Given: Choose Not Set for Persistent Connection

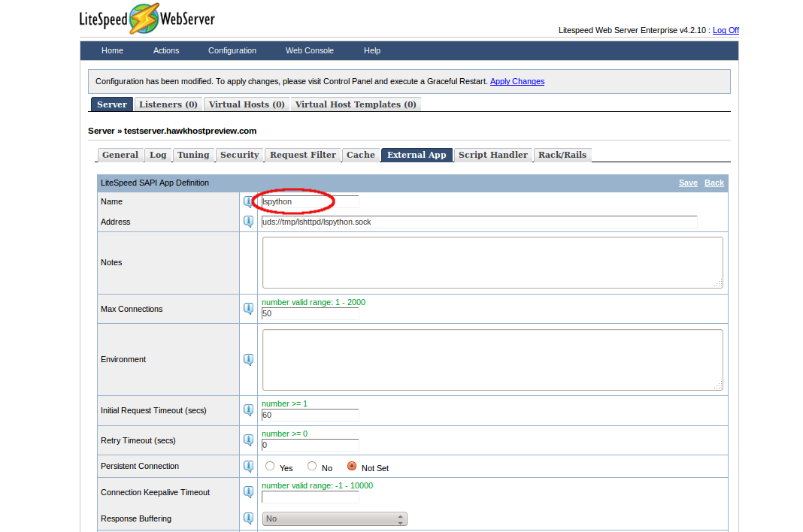Looking at the screenshot, I should point(352,466).
